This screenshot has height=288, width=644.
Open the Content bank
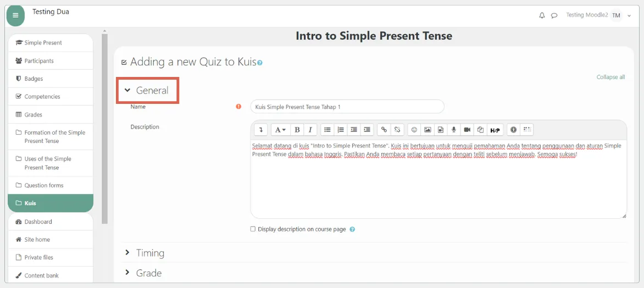click(x=51, y=275)
